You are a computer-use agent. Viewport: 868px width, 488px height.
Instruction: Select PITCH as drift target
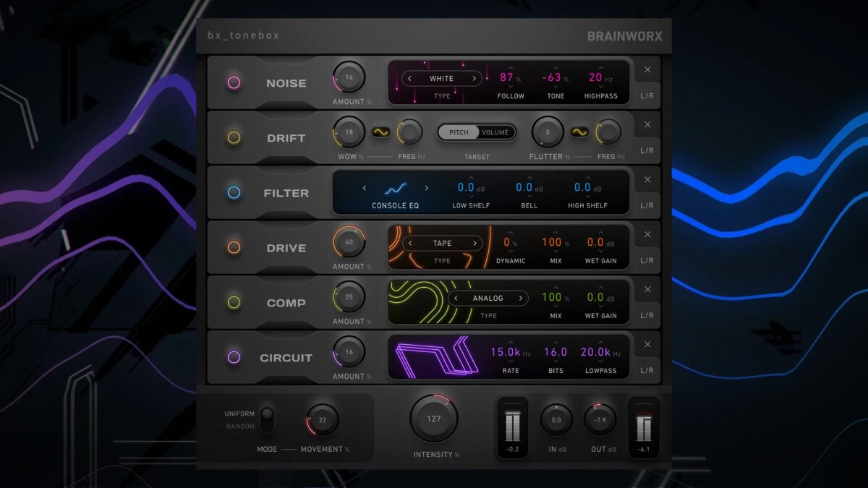pos(459,132)
